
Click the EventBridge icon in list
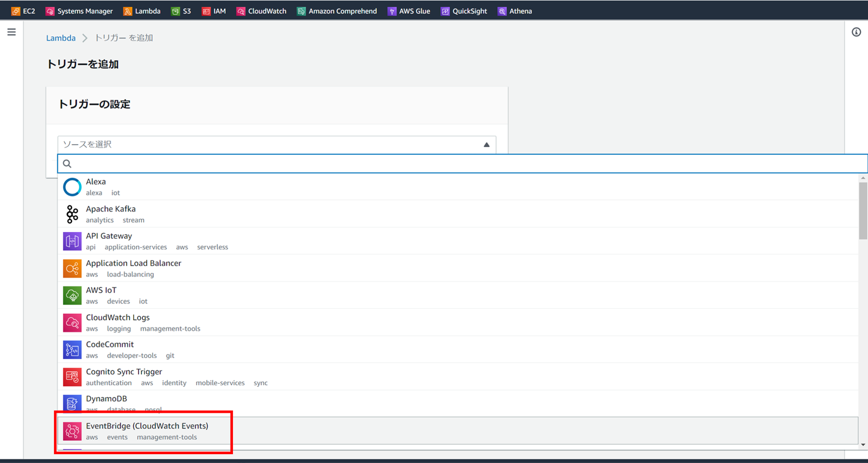(x=72, y=431)
